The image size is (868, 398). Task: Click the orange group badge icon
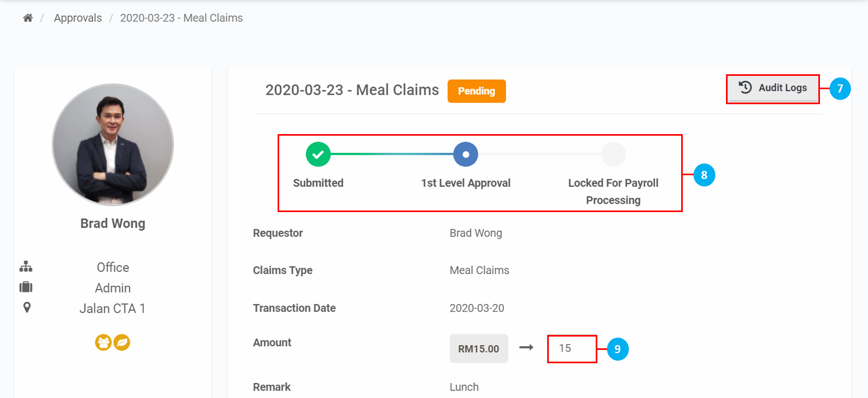click(103, 342)
